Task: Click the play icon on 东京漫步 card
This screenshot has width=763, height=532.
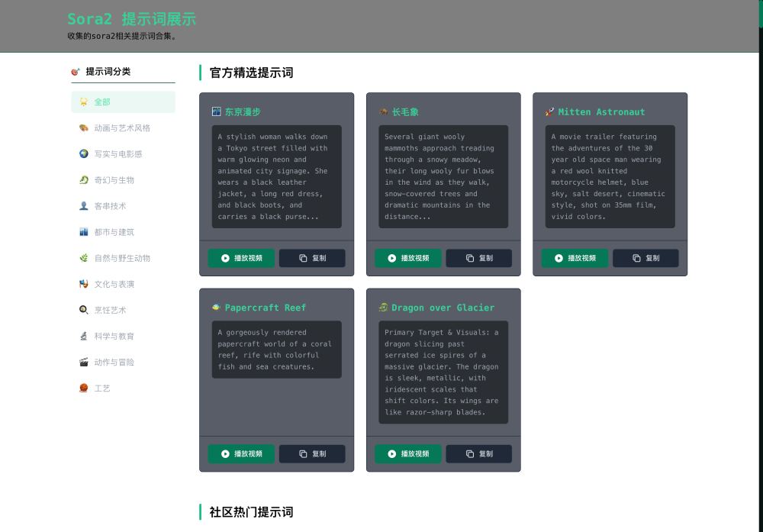Action: (x=225, y=258)
